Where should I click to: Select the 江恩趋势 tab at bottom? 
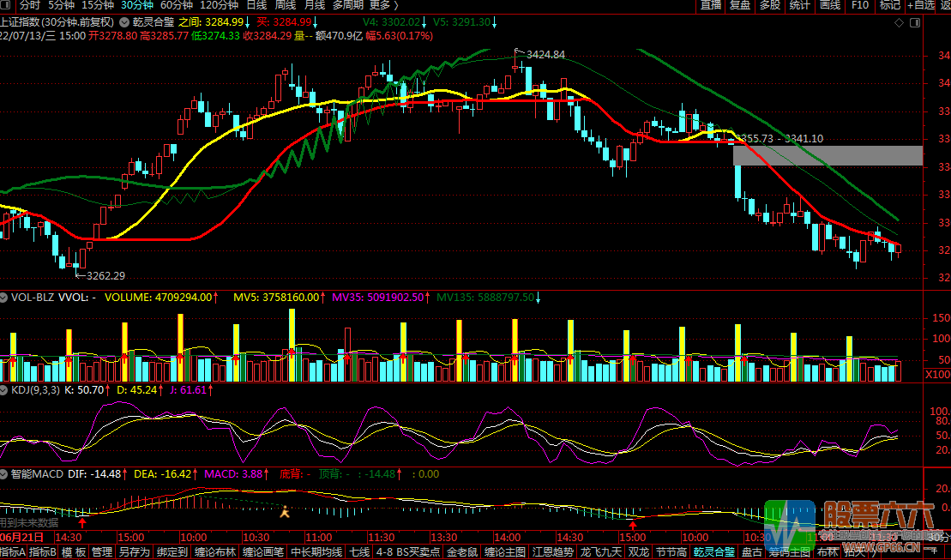pyautogui.click(x=555, y=552)
